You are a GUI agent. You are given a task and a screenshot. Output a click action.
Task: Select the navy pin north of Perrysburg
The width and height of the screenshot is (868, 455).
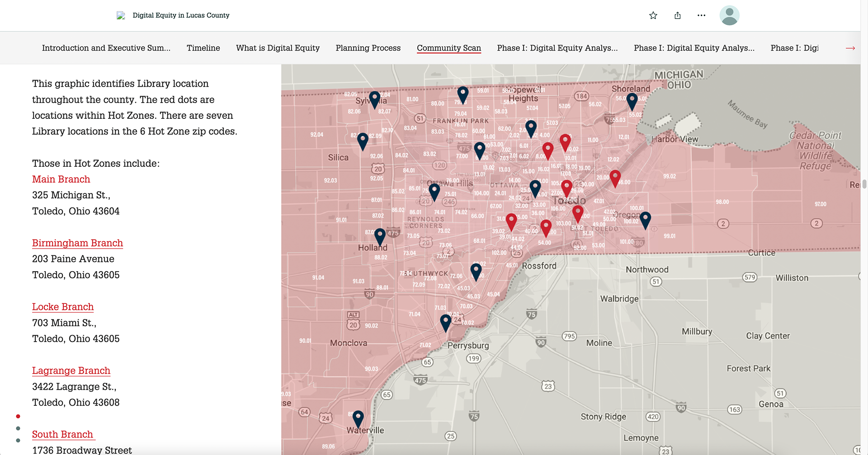click(x=446, y=324)
